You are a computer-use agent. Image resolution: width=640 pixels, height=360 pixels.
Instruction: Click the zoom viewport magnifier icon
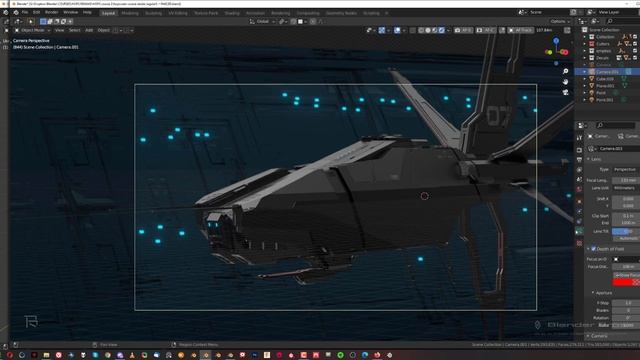[x=566, y=71]
